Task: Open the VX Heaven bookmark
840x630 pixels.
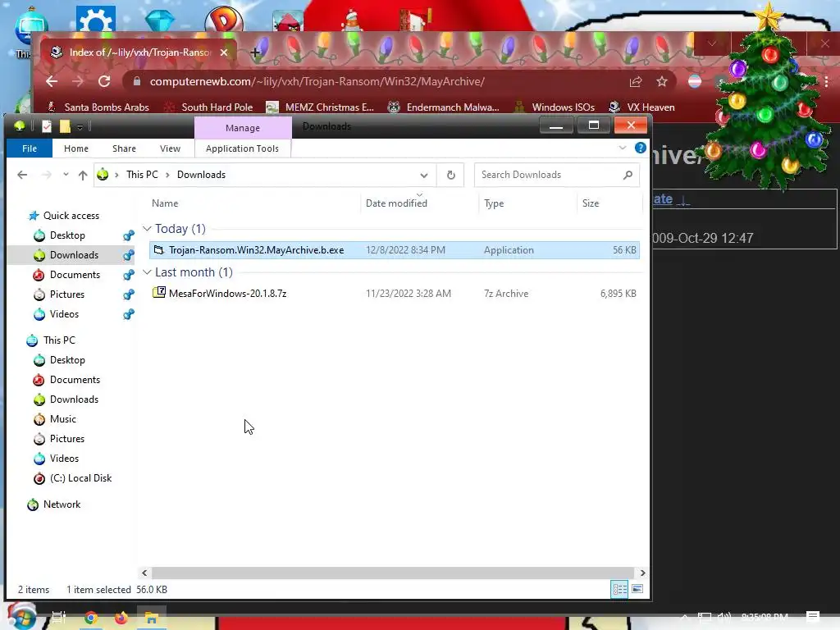Action: [641, 107]
